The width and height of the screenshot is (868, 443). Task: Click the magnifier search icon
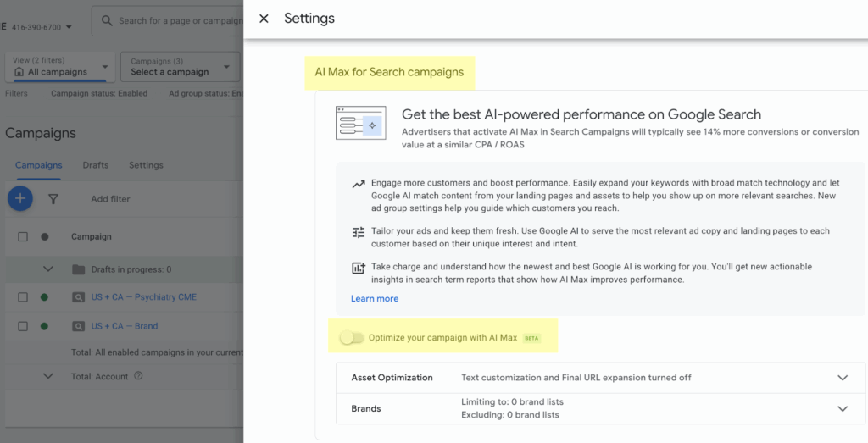(107, 21)
